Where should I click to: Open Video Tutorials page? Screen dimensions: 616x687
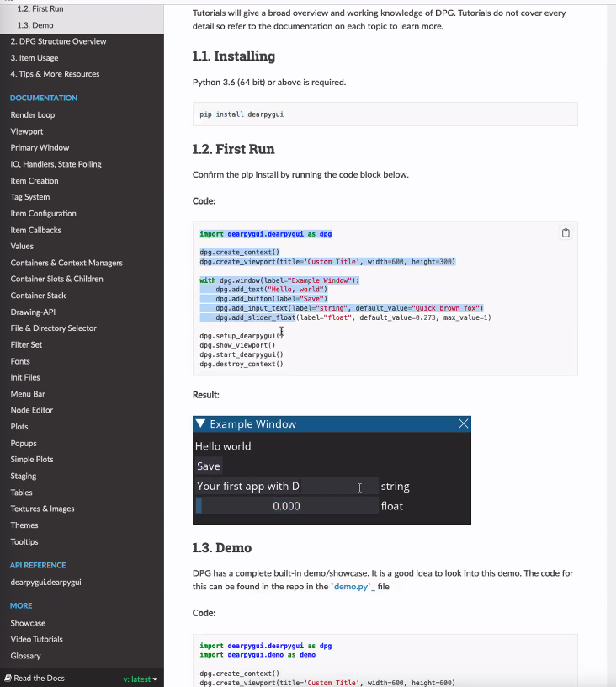coord(36,639)
